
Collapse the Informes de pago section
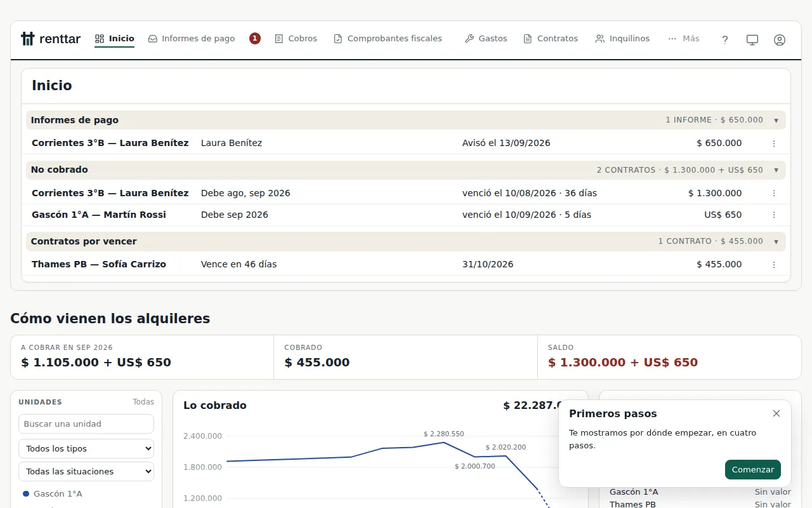click(x=776, y=120)
